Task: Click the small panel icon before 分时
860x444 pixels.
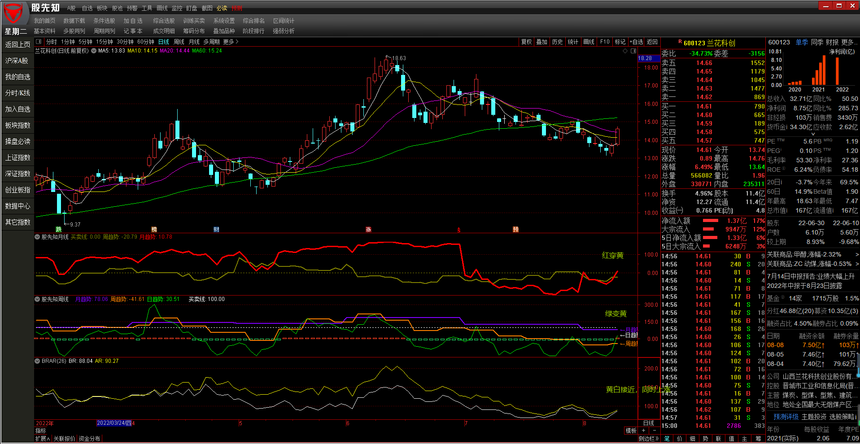Action: (38, 42)
